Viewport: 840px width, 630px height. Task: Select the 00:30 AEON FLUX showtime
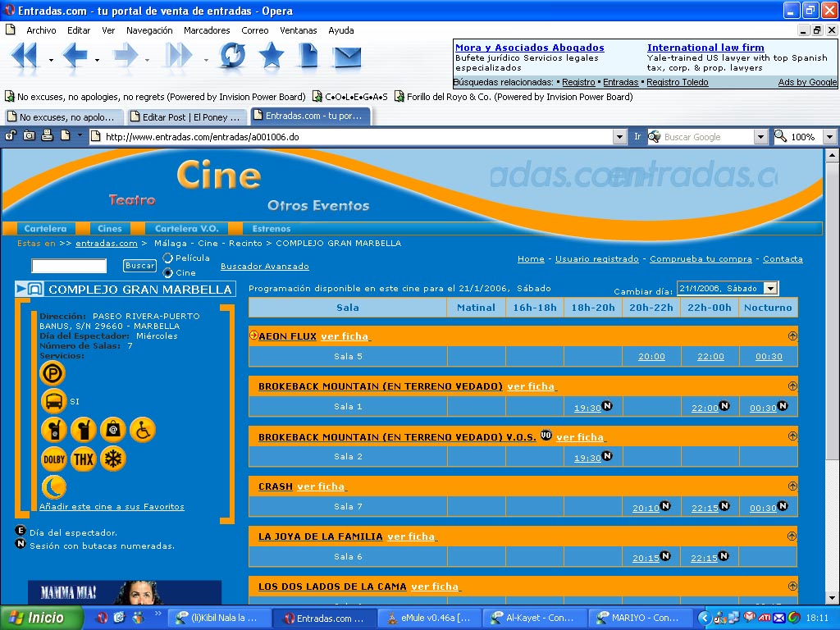click(769, 357)
